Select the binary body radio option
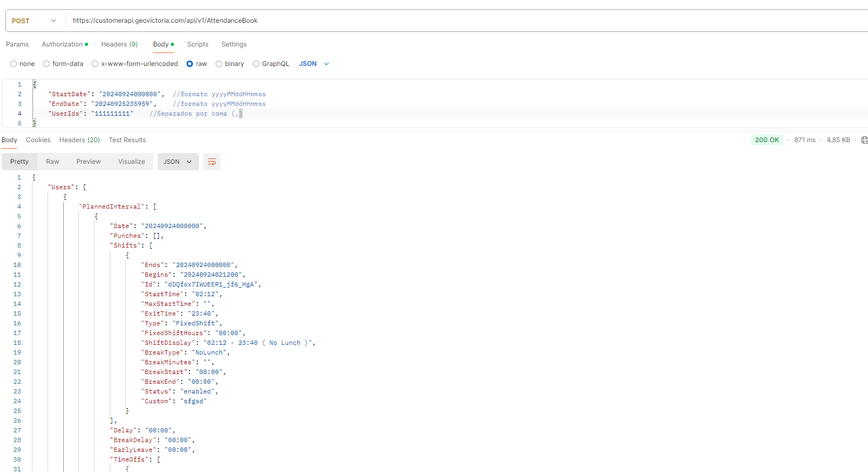 point(219,64)
